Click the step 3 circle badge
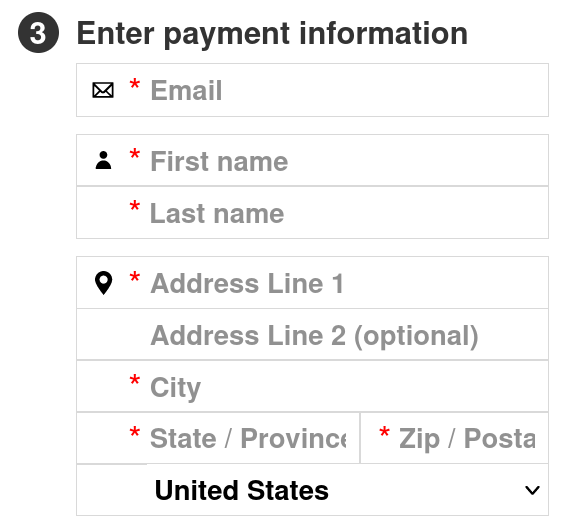The width and height of the screenshot is (574, 522). (38, 33)
